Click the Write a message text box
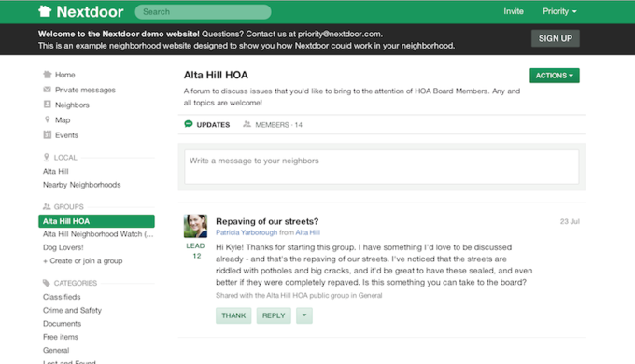The height and width of the screenshot is (364, 635). [x=382, y=167]
